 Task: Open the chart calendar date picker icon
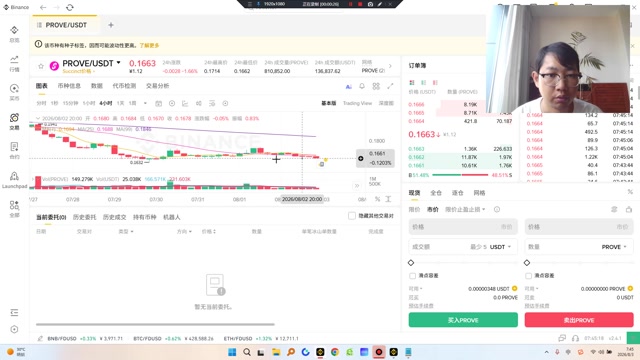point(158,103)
